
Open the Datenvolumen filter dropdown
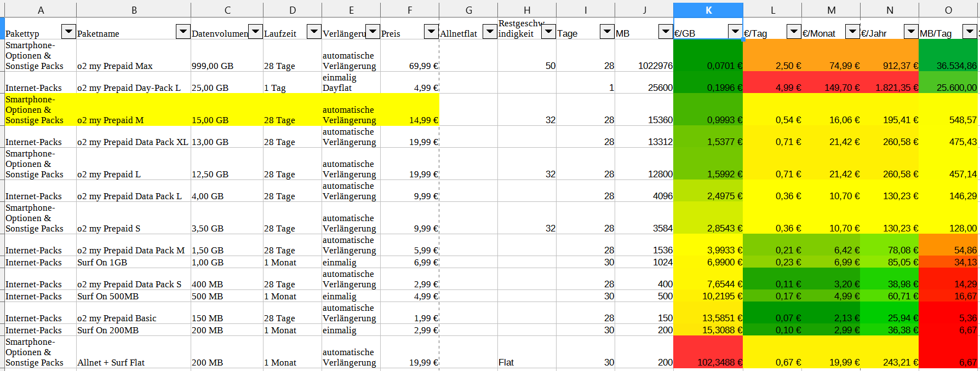[255, 32]
